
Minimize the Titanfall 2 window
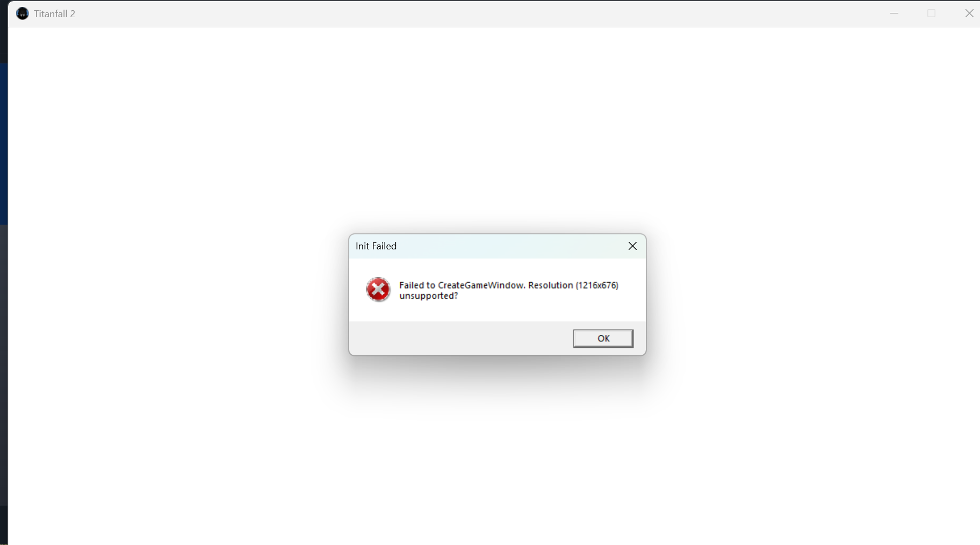pos(894,13)
